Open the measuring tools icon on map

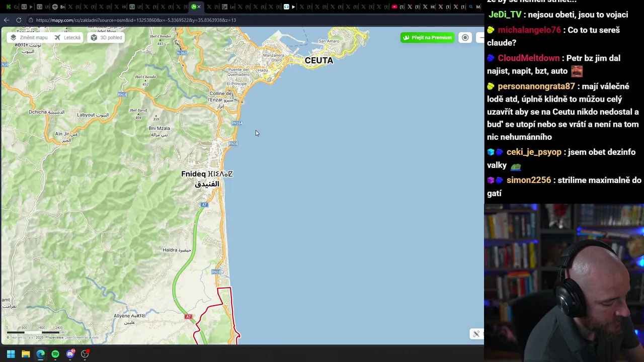476,334
